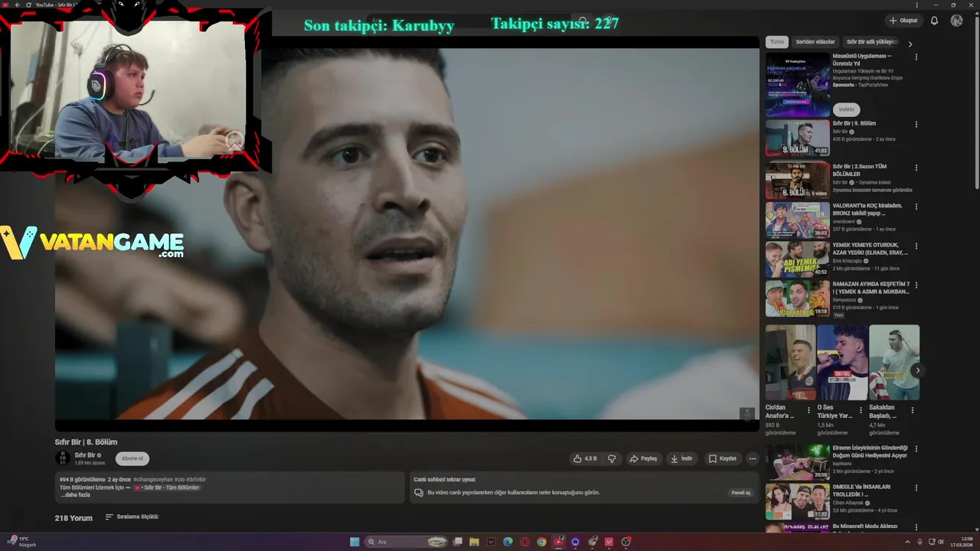This screenshot has width=980, height=551.
Task: Open the Masaüstü Uygulaması sponsored ad thumbnail
Action: (798, 84)
